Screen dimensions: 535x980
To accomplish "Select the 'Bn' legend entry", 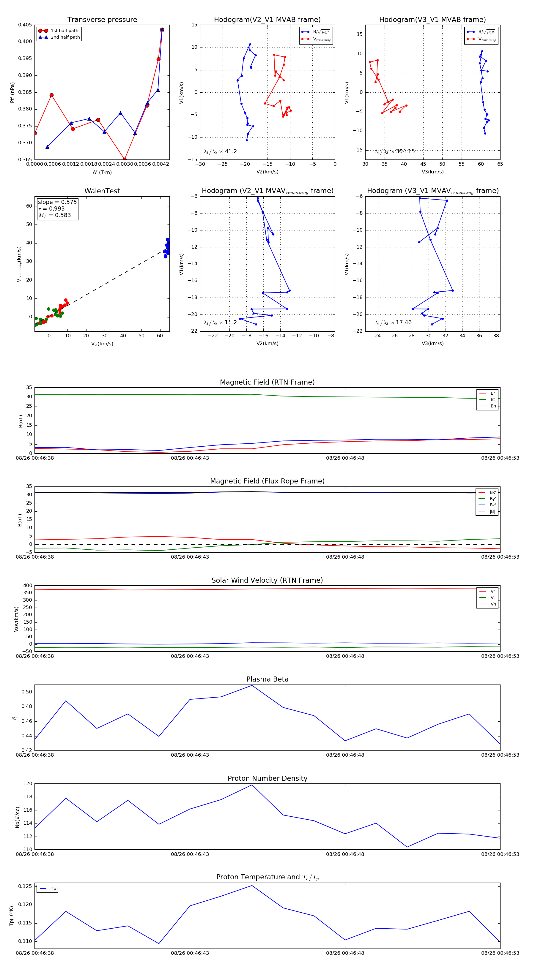I will (x=487, y=406).
